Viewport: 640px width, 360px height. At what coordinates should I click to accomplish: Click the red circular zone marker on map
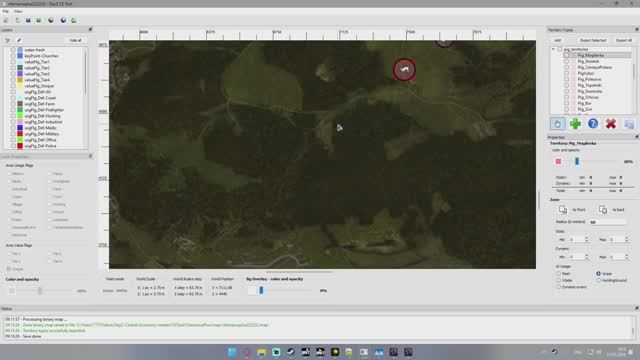tap(404, 70)
